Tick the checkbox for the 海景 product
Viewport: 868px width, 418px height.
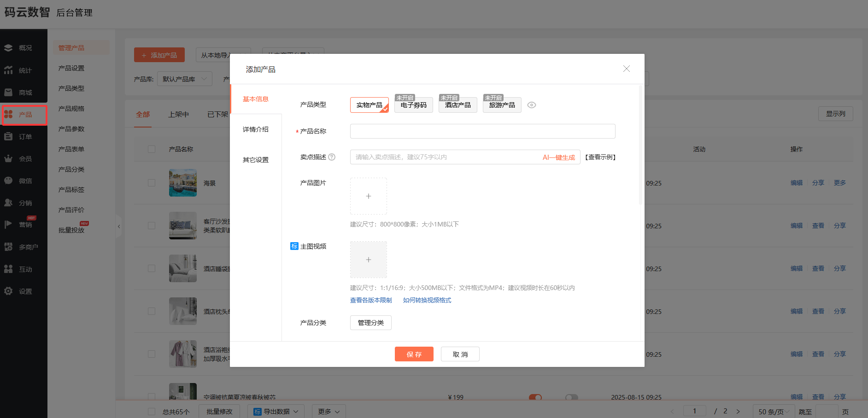pyautogui.click(x=152, y=182)
